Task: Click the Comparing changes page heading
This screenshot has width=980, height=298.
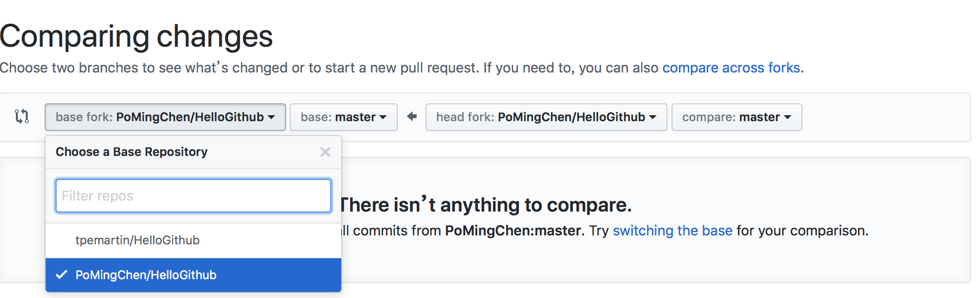Action: point(136,36)
